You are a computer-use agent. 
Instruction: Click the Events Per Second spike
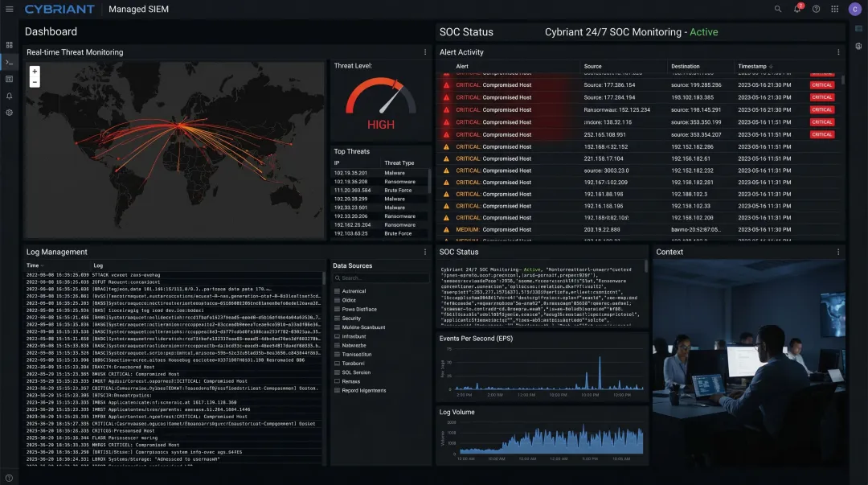[600, 372]
